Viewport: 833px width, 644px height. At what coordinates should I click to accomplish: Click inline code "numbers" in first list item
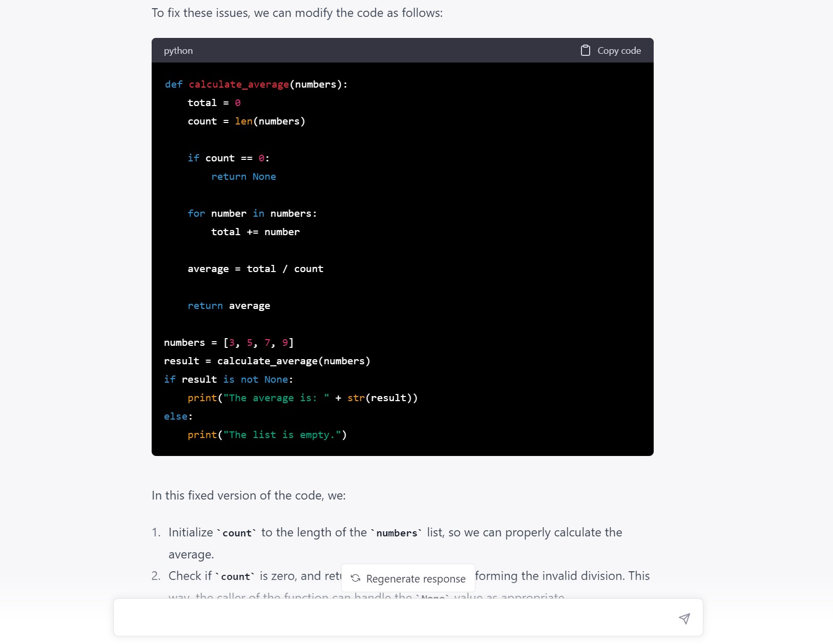(397, 533)
